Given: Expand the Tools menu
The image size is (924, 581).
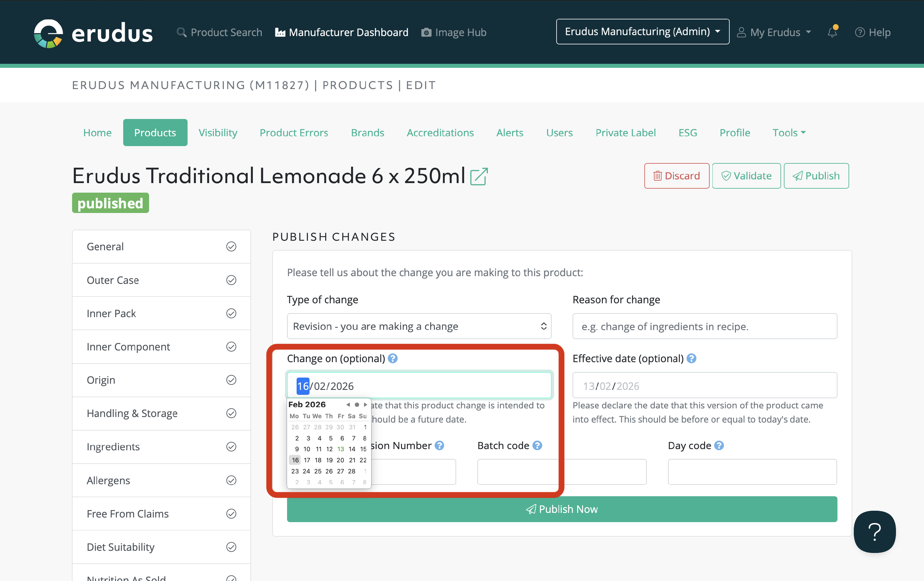Looking at the screenshot, I should click(x=788, y=133).
